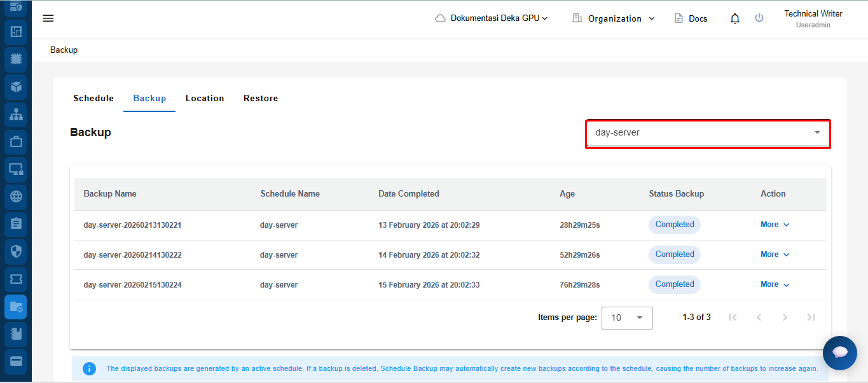Open the network topology sidebar icon
The image size is (868, 383).
click(x=16, y=115)
